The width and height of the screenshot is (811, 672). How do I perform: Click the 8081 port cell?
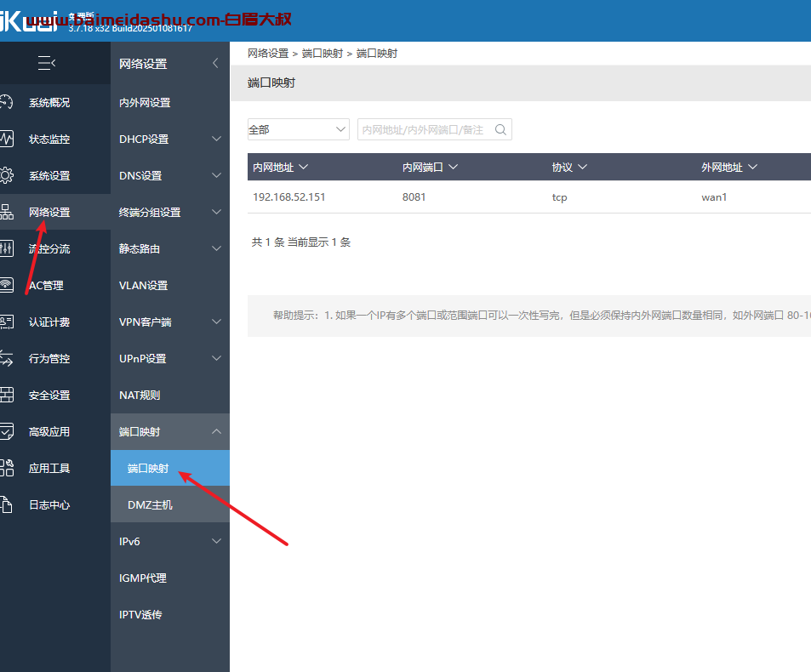414,197
